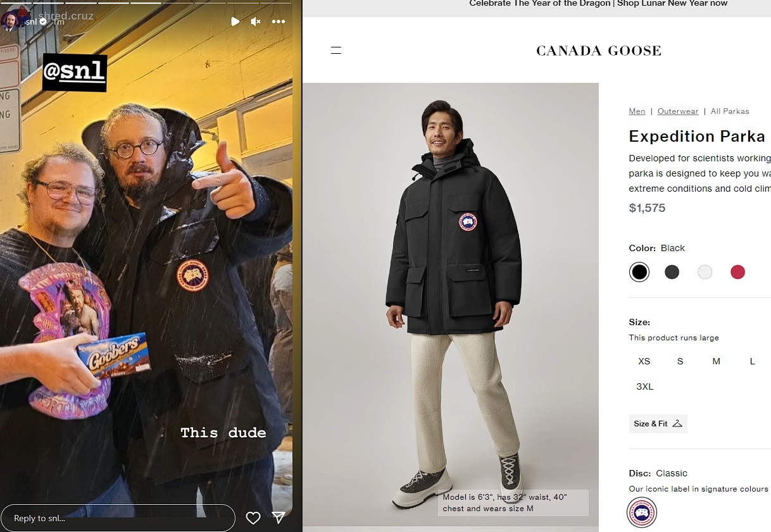Screen dimensions: 771x532
Task: Select the Classic disc logo option
Action: (641, 512)
